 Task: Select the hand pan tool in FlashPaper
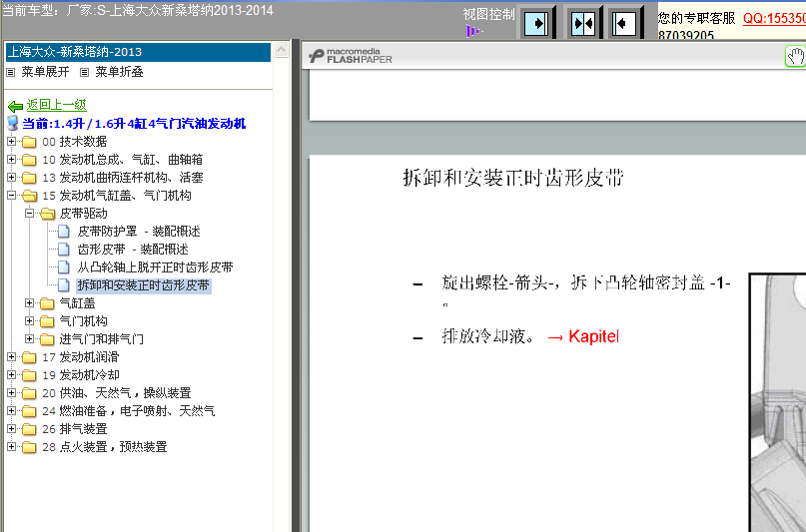coord(795,56)
